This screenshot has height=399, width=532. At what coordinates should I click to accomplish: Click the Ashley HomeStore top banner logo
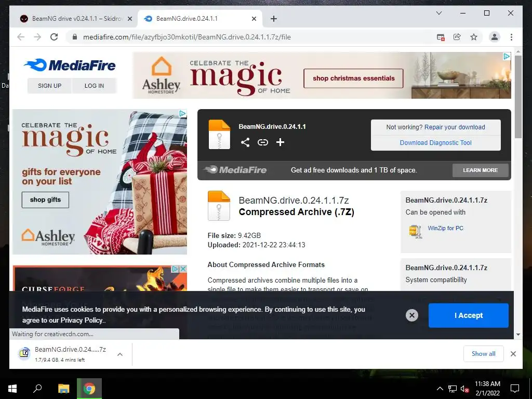pos(161,75)
